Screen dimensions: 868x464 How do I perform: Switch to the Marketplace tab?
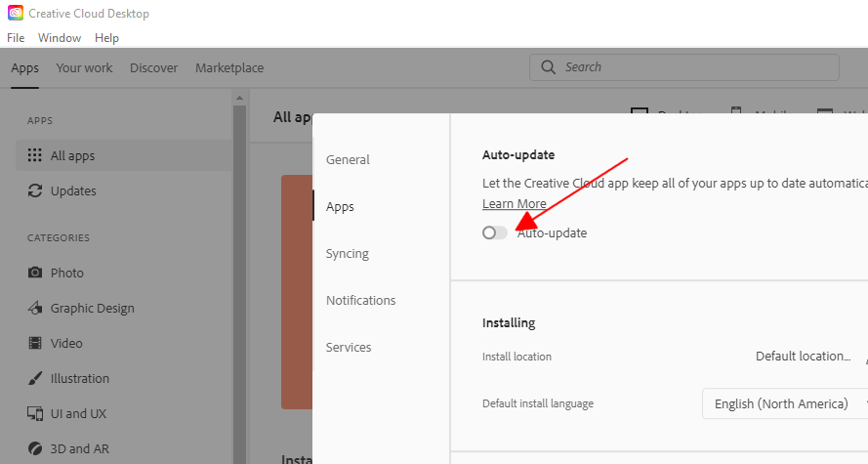229,68
